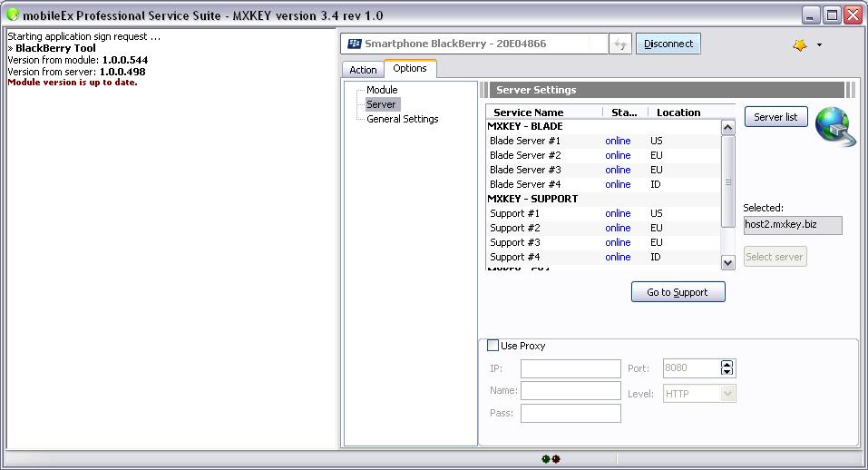Screen dimensions: 868x470
Task: Select Blade Server #3 row
Action: 603,170
